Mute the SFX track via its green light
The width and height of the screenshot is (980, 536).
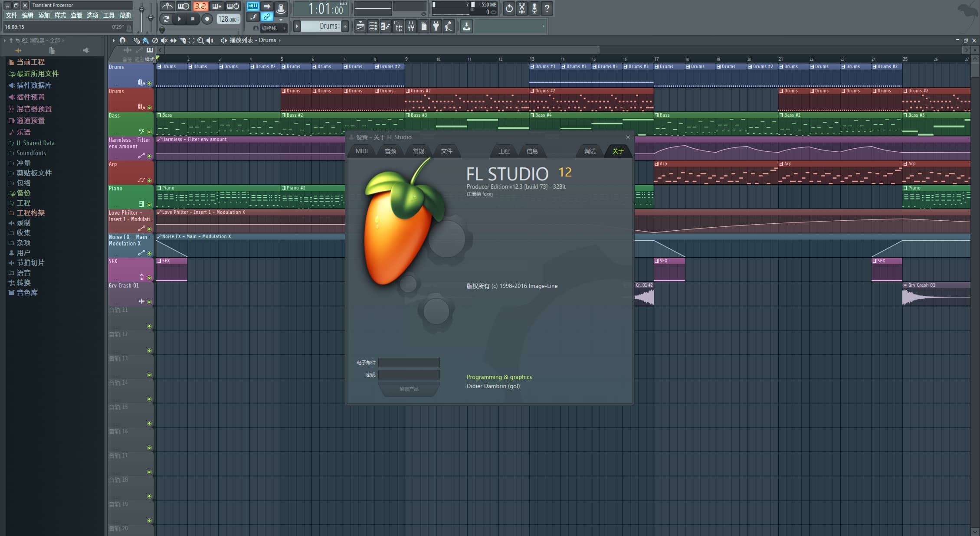pos(149,278)
